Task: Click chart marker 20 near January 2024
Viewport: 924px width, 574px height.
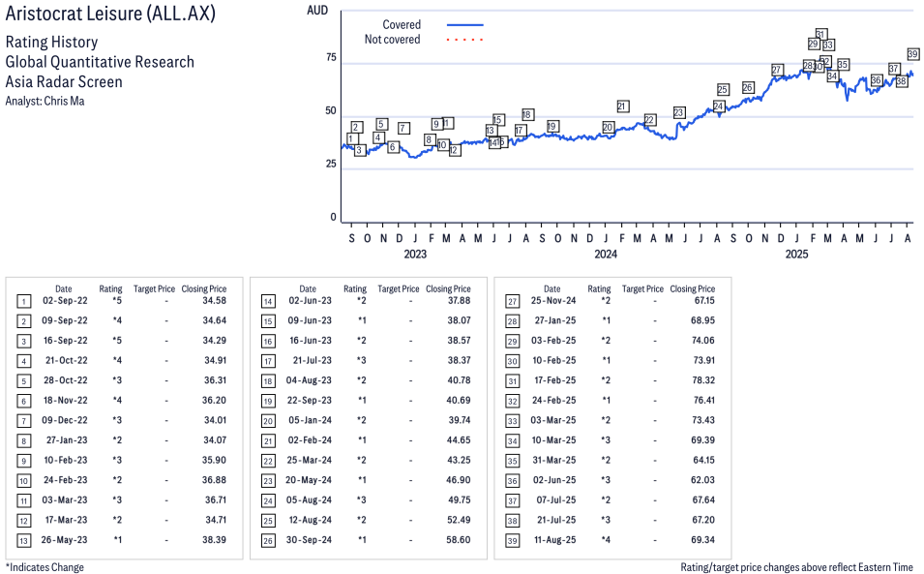Action: (609, 128)
